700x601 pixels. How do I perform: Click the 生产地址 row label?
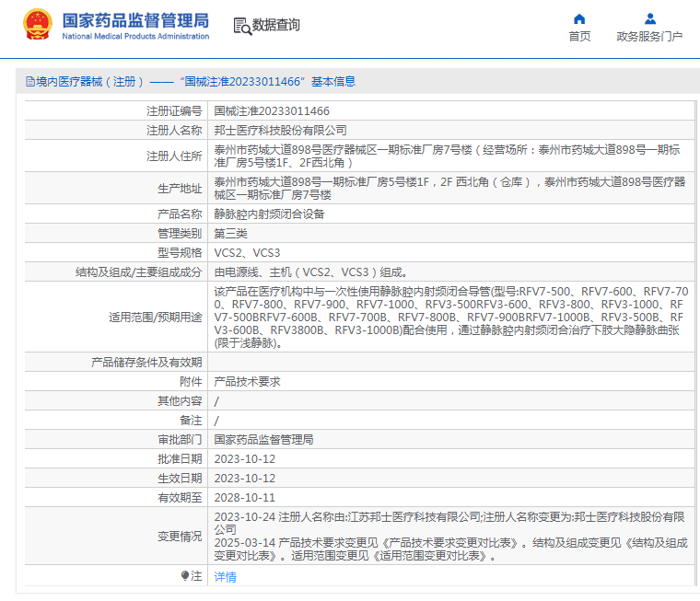click(180, 189)
